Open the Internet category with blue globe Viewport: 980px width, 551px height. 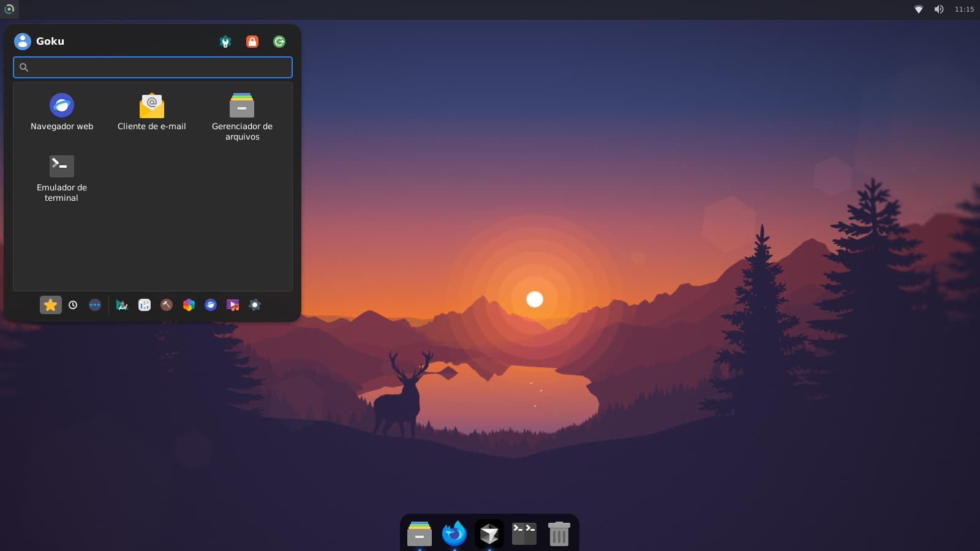(x=211, y=305)
